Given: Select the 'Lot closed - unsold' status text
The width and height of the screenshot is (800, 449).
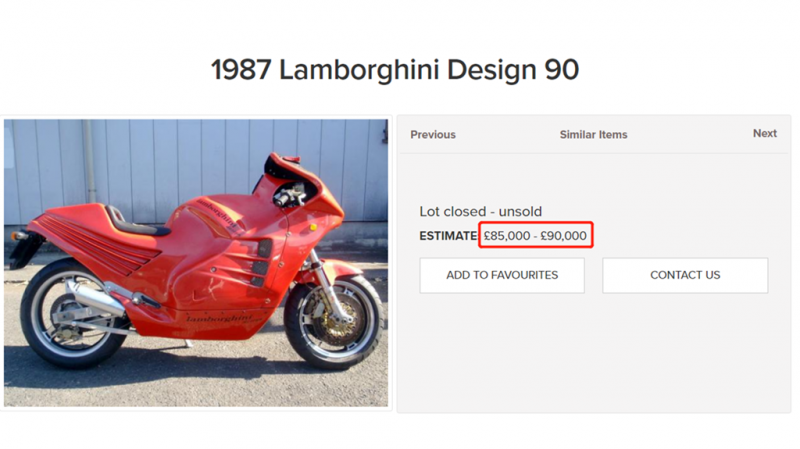Looking at the screenshot, I should pos(478,212).
